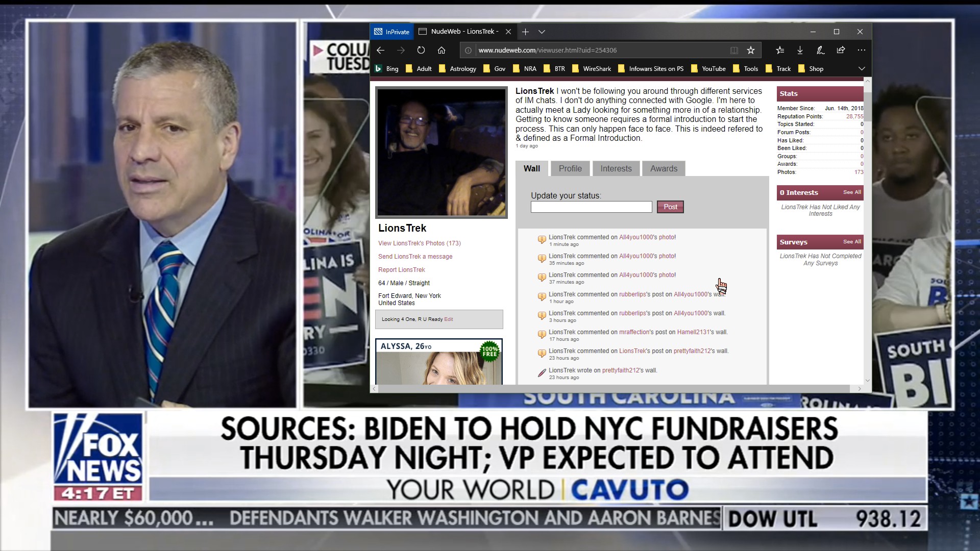This screenshot has width=980, height=551.
Task: Open Settings and more ellipsis menu
Action: 862,50
